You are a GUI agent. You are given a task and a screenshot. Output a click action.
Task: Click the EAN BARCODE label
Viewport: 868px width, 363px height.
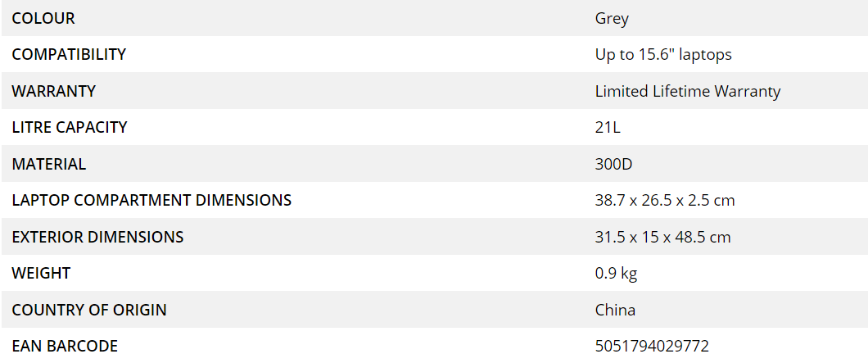pos(65,346)
